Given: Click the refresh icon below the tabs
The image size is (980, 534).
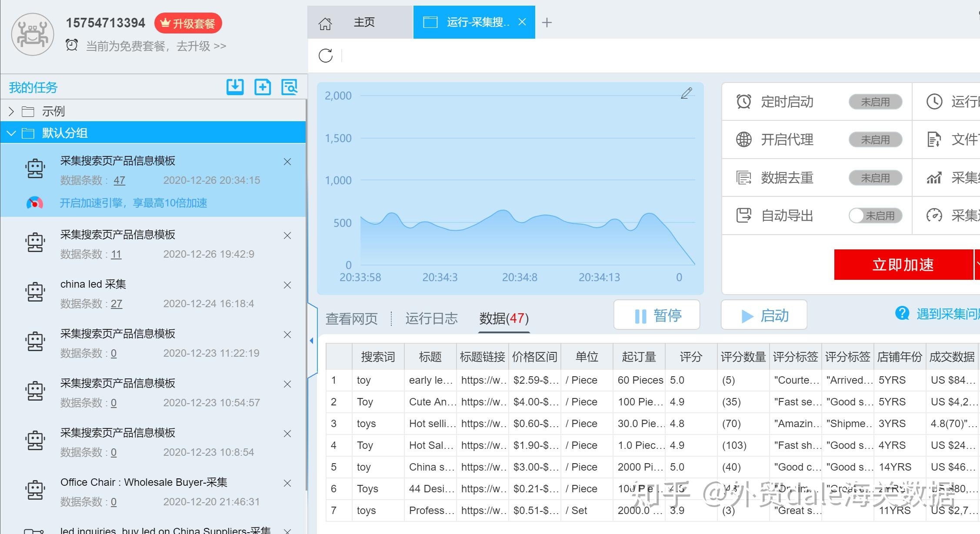Looking at the screenshot, I should tap(326, 56).
